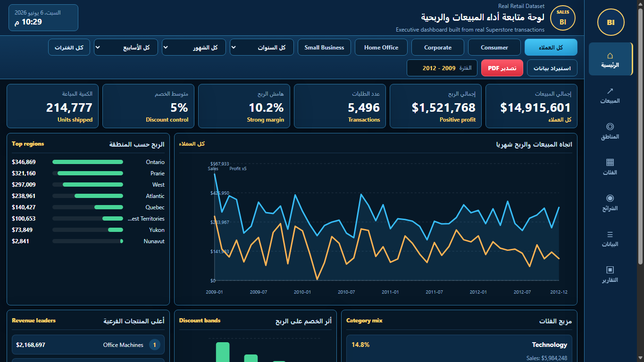Click the الفترة 2009 - 2012 period field

tap(442, 68)
